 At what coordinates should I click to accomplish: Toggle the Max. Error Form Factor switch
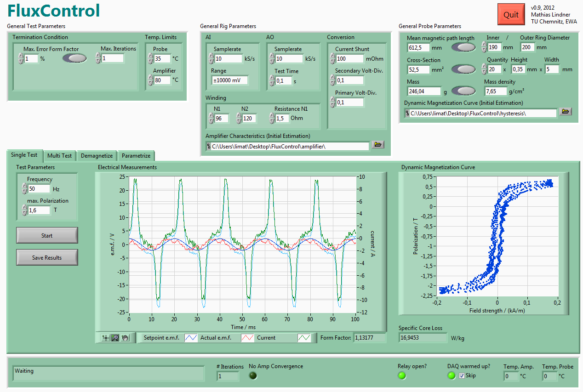[x=74, y=58]
